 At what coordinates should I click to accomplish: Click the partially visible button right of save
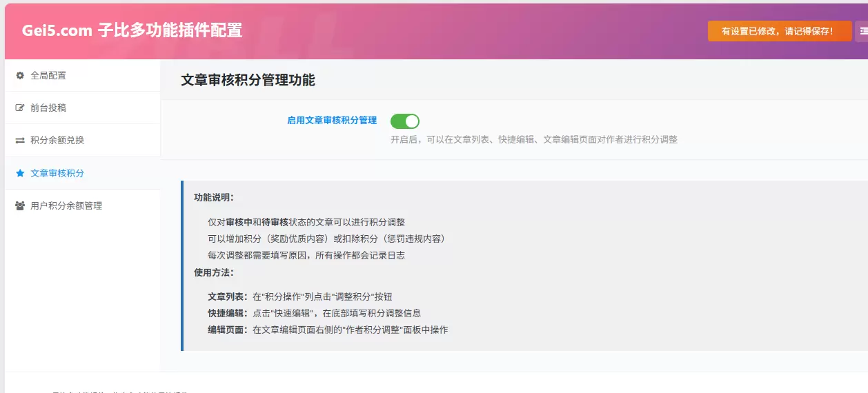coord(862,31)
